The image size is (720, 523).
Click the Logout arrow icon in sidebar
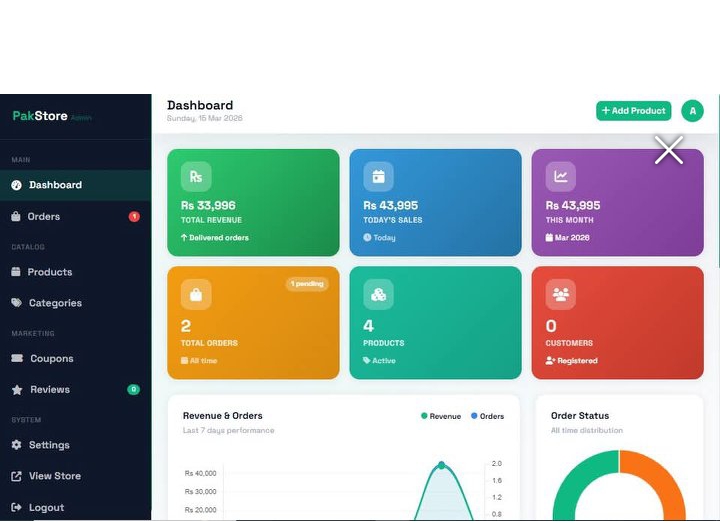(17, 507)
